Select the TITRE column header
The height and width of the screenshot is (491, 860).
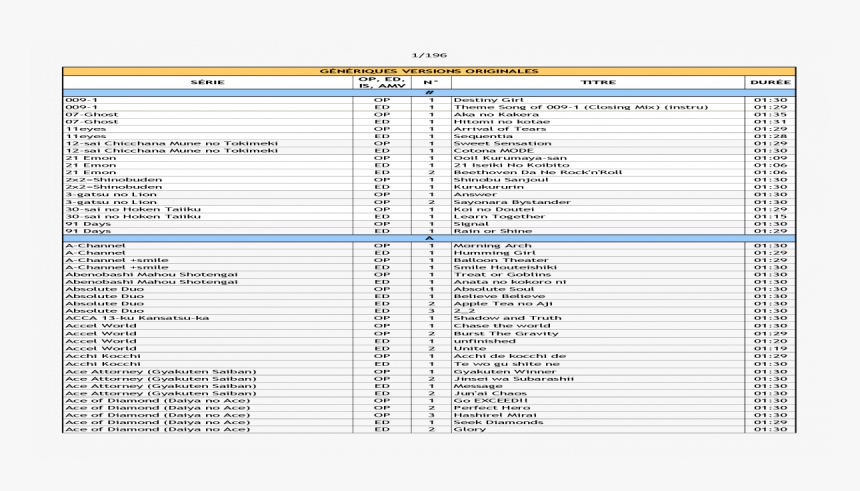[598, 82]
